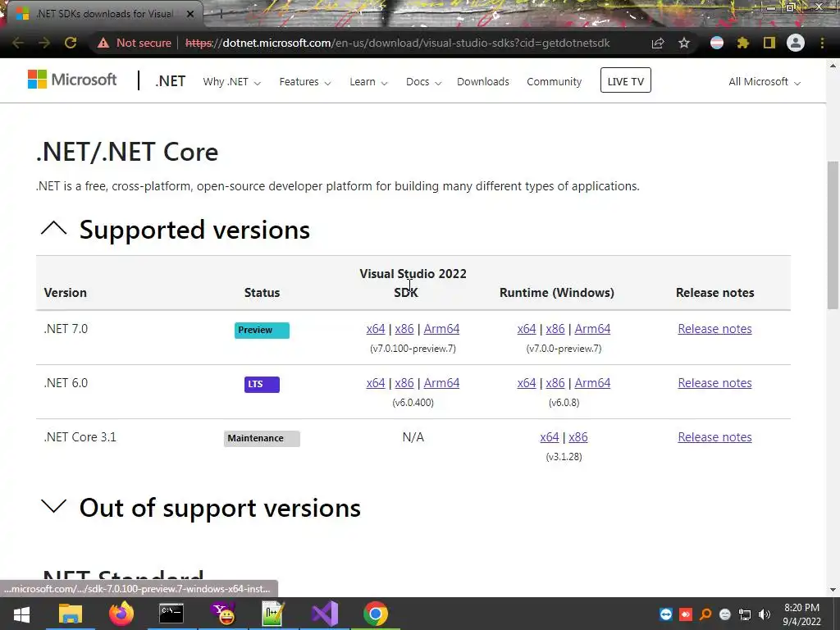This screenshot has height=630, width=840.
Task: Download .NET 7.0 SDK Arm64
Action: pos(441,329)
